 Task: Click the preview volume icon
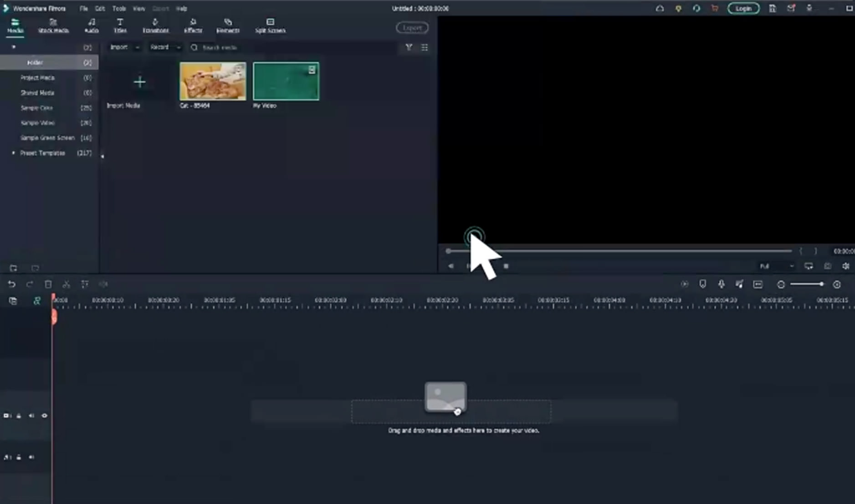point(846,266)
